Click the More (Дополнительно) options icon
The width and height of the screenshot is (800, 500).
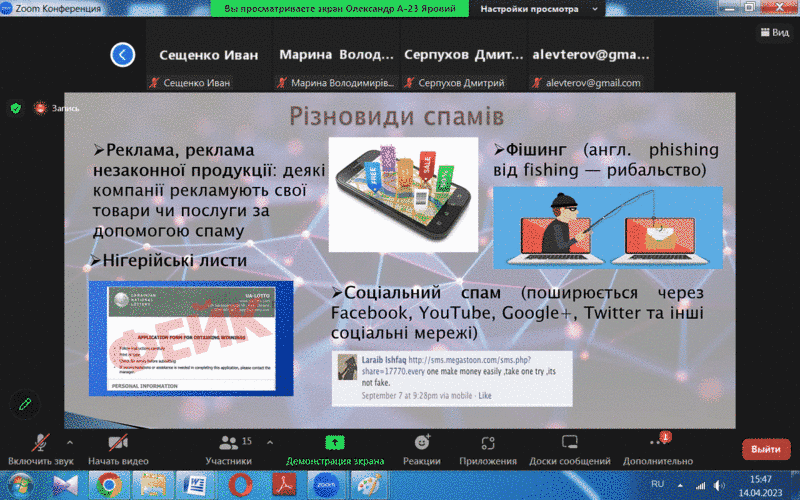pyautogui.click(x=656, y=448)
